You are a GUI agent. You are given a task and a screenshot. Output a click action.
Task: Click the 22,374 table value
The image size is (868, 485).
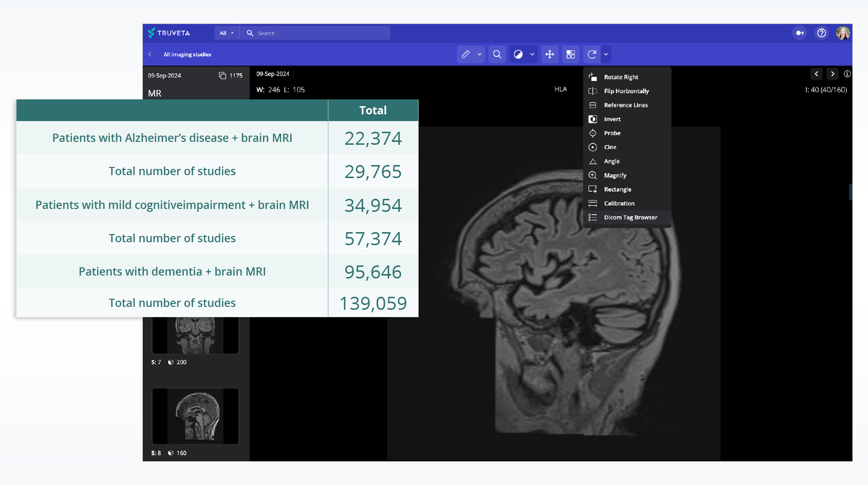[x=373, y=139]
